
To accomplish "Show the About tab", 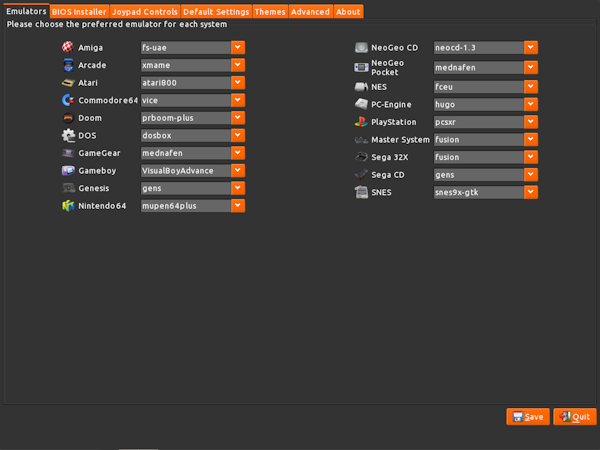I will [x=348, y=12].
